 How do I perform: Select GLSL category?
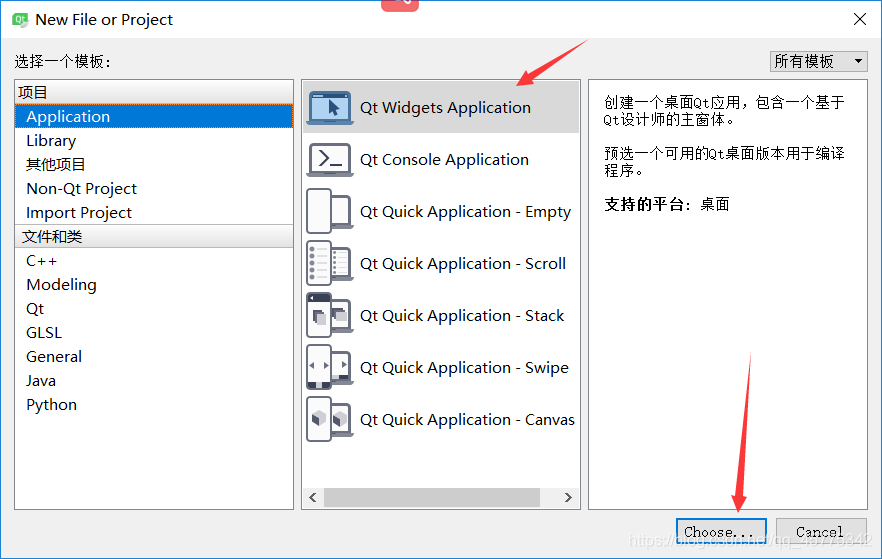[x=154, y=332]
